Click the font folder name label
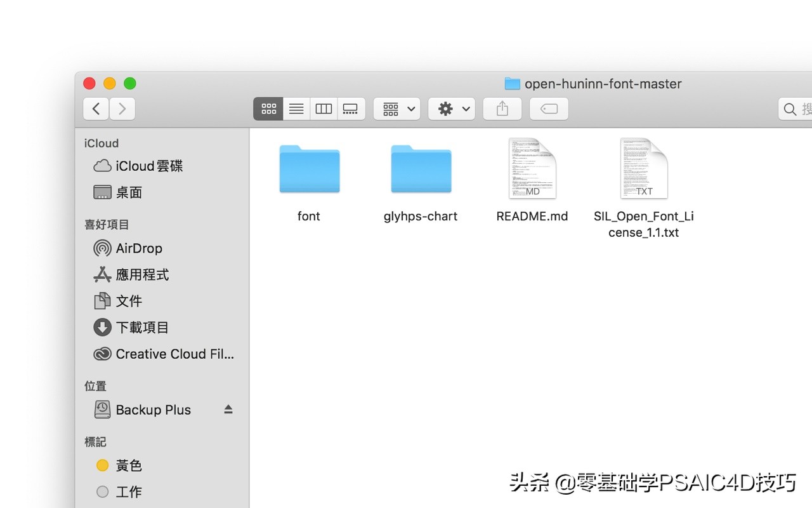 [x=309, y=216]
